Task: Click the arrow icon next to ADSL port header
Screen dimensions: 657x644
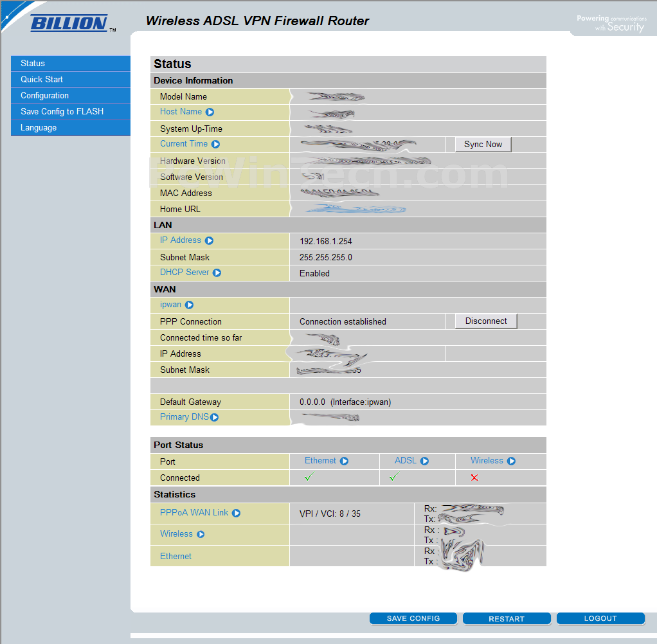Action: pos(424,461)
